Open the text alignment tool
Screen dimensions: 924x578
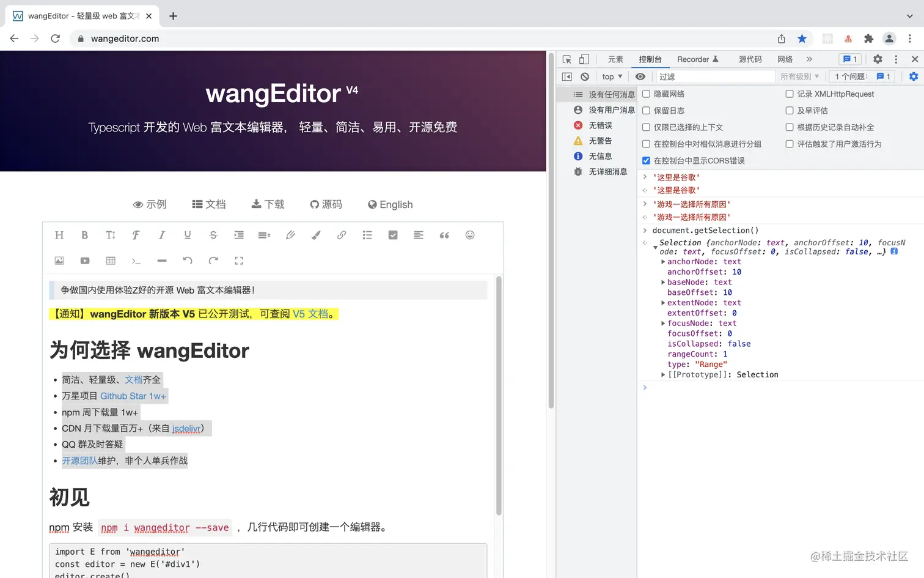click(x=419, y=235)
